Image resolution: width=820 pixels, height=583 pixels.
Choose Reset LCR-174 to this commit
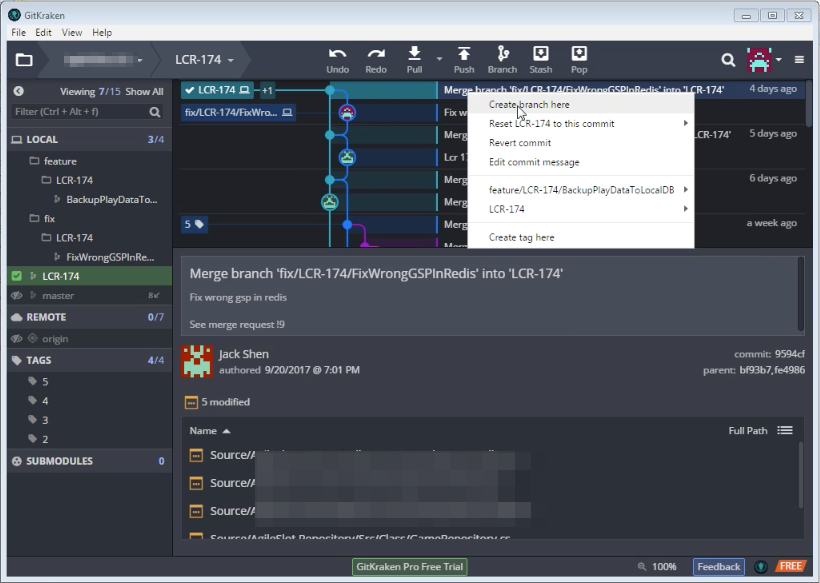pos(580,124)
